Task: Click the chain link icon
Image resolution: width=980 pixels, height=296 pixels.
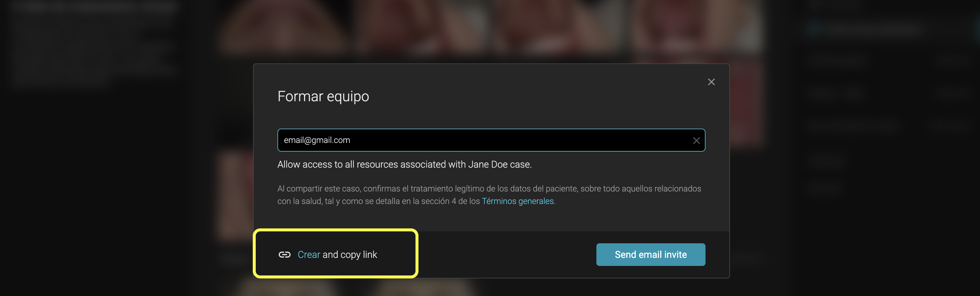Action: click(284, 255)
